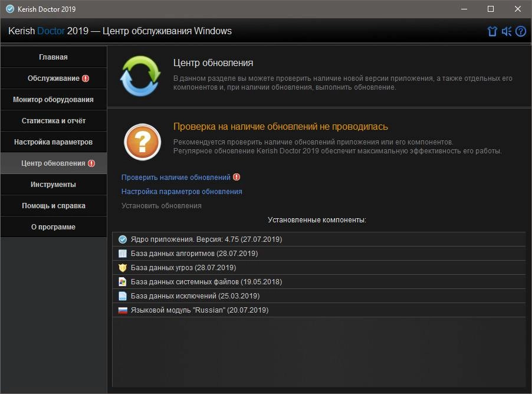The width and height of the screenshot is (532, 394).
Task: Click the Проверка на наличие обновлений не проводилась heading
Action: click(281, 127)
